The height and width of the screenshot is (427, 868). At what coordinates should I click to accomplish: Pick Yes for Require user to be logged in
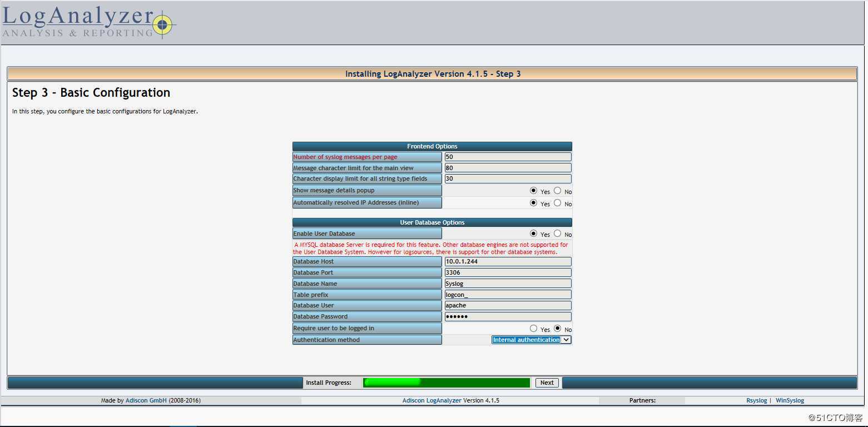533,328
